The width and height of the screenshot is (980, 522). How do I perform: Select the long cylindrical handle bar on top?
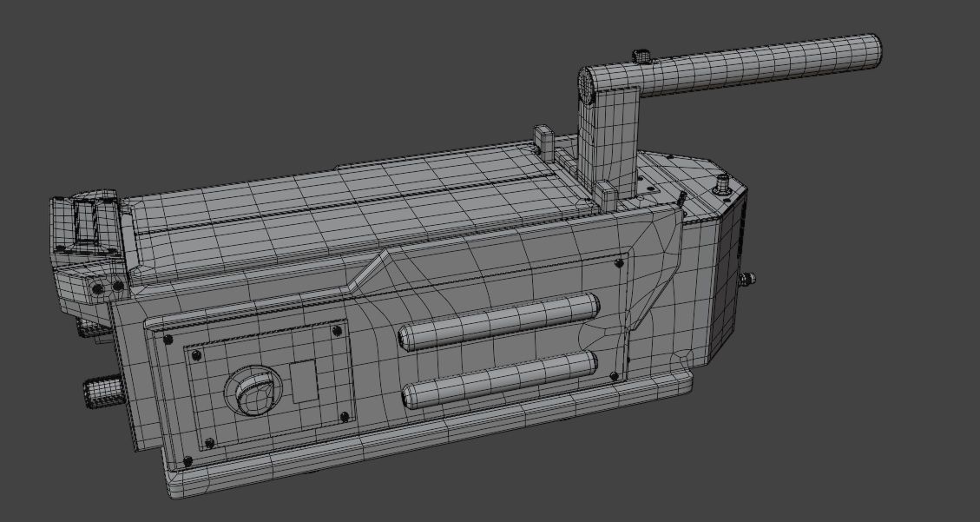point(731,68)
